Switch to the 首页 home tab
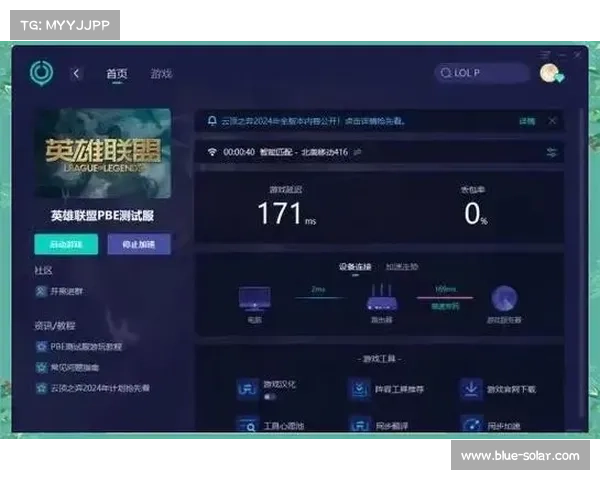 [x=117, y=73]
